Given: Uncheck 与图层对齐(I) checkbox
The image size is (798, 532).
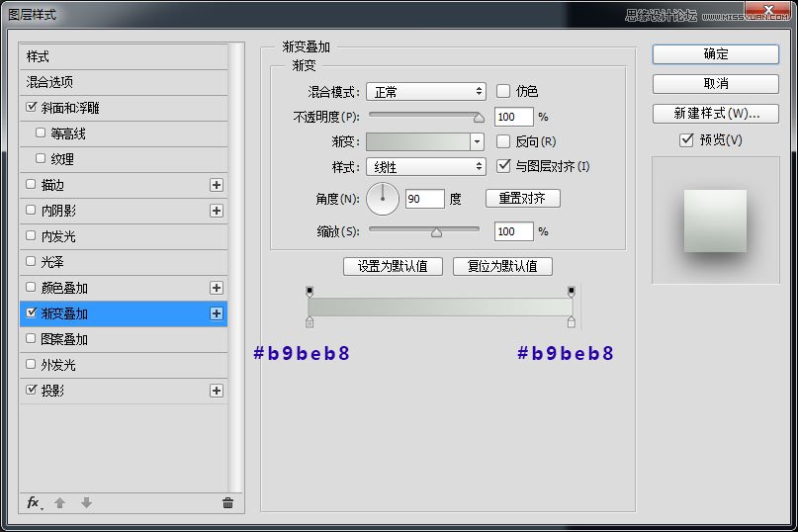Looking at the screenshot, I should point(503,165).
